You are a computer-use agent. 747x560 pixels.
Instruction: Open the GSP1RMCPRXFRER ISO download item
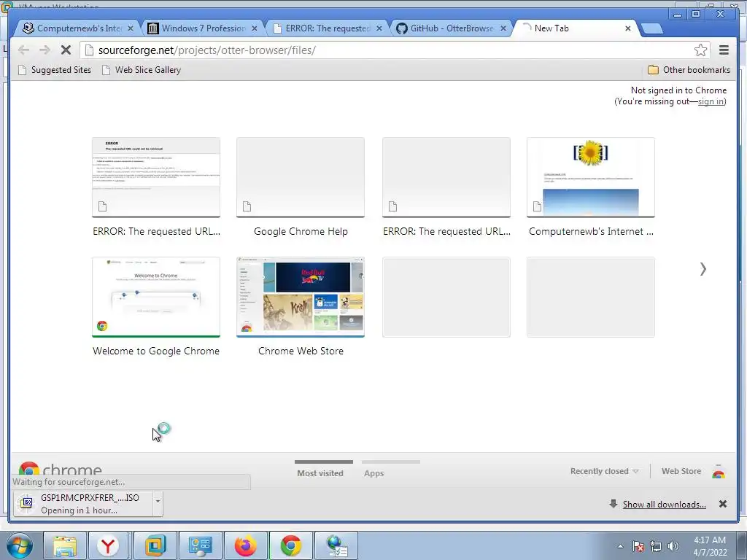83,504
